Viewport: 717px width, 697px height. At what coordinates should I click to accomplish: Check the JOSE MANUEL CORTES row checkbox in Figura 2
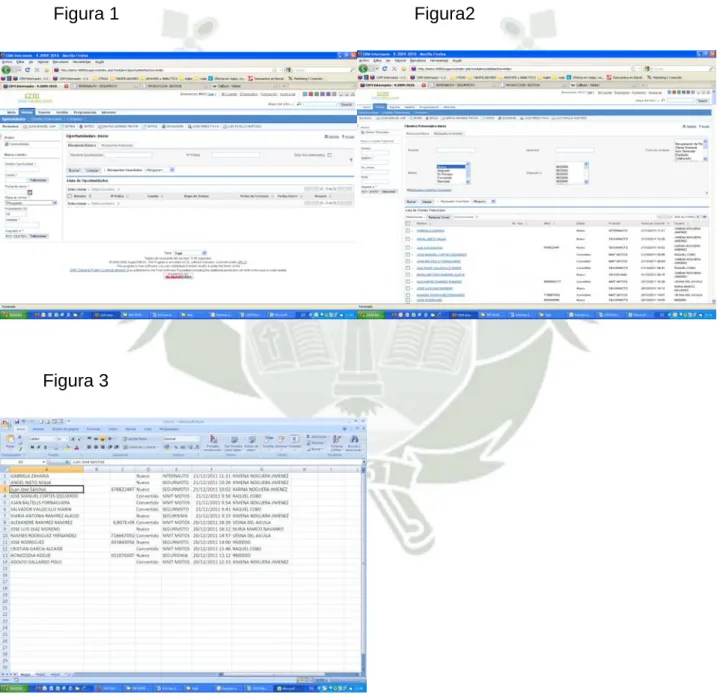click(408, 255)
